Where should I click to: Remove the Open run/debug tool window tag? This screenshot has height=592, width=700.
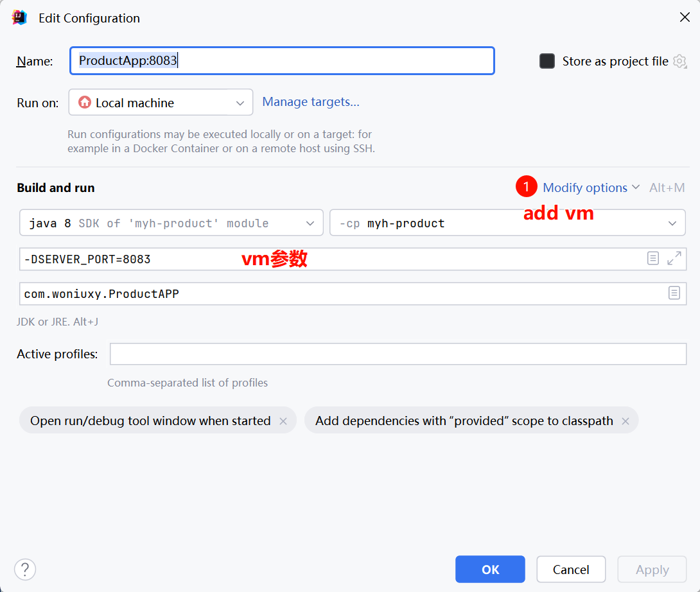pyautogui.click(x=283, y=421)
